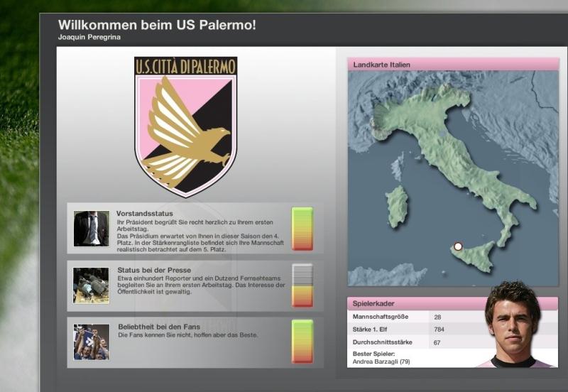Click the president photo beside Vorstandsstatus
This screenshot has width=568, height=392.
click(91, 229)
